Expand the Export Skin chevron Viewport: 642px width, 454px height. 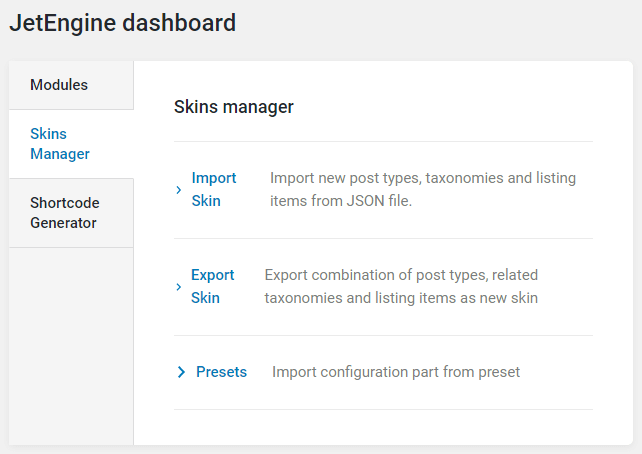pos(179,287)
